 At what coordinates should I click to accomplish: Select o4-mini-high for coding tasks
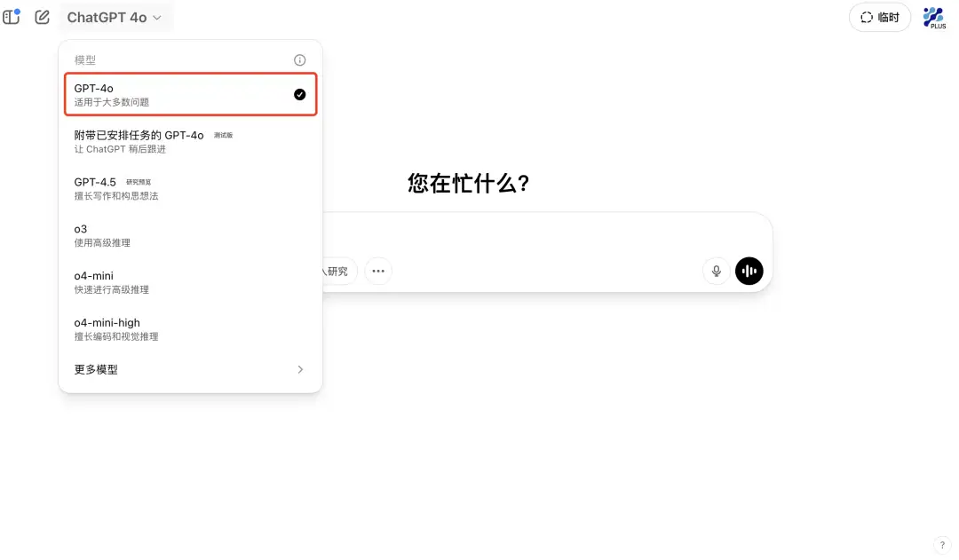(190, 328)
